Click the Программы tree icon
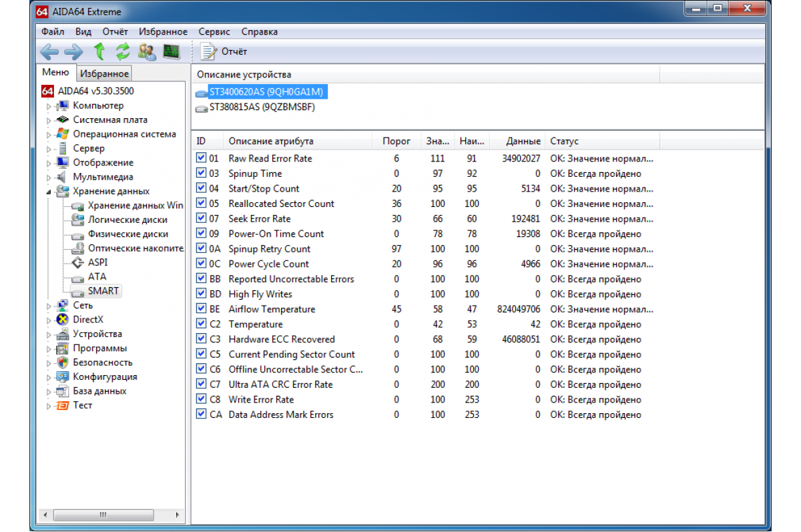801x532 pixels. pos(63,348)
